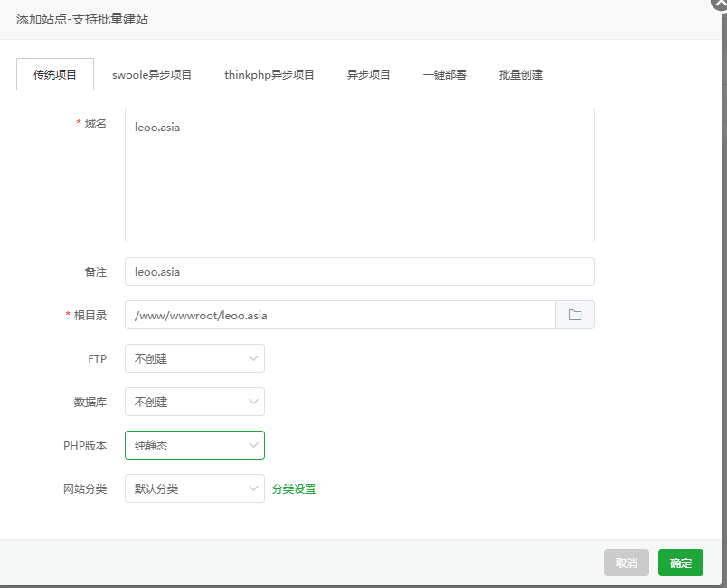Viewport: 727px width, 588px height.
Task: Click the 根目录 path input field
Action: click(x=339, y=315)
